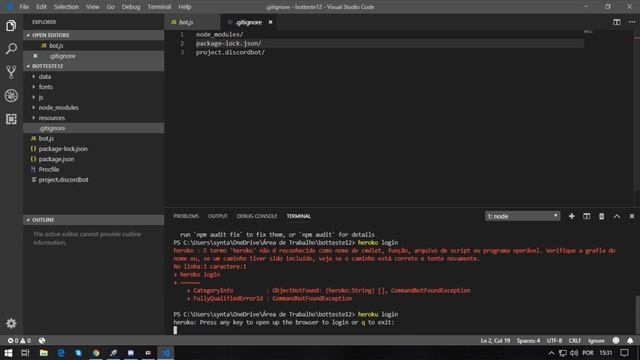This screenshot has width=640, height=360.
Task: Close the .gitignore editor tab
Action: pyautogui.click(x=270, y=22)
